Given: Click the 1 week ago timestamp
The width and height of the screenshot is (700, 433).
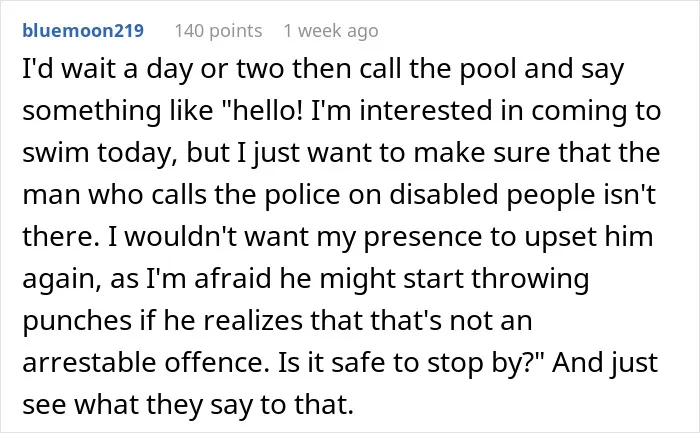Looking at the screenshot, I should (x=331, y=31).
